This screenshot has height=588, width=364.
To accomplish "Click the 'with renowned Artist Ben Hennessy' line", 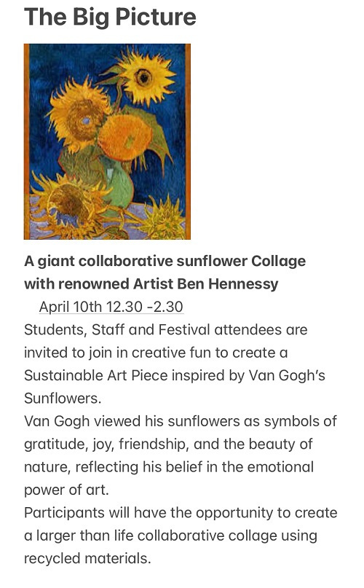I will point(151,284).
